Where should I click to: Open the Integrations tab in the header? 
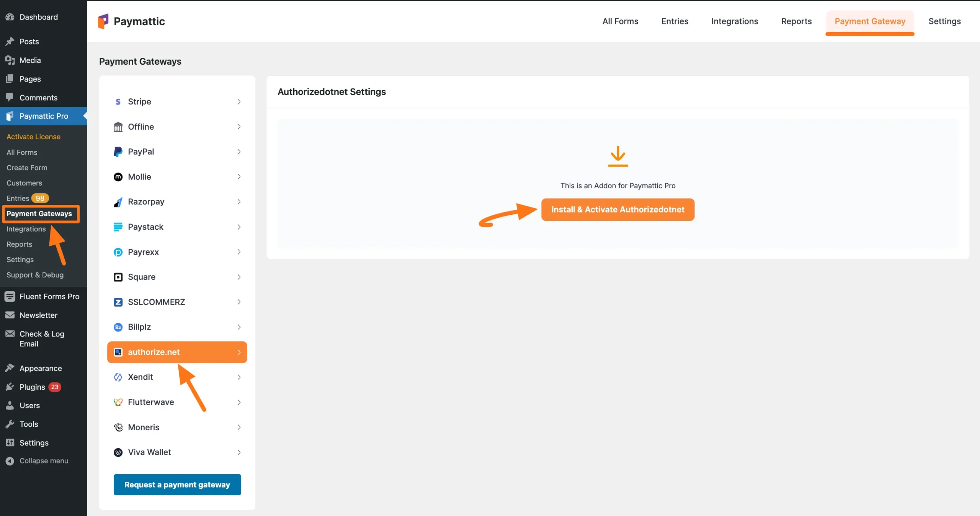[x=735, y=21]
